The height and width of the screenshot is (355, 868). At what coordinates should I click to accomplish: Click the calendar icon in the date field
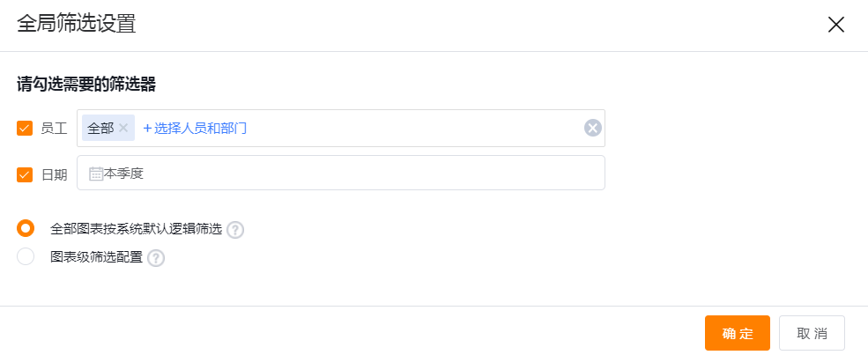[96, 174]
